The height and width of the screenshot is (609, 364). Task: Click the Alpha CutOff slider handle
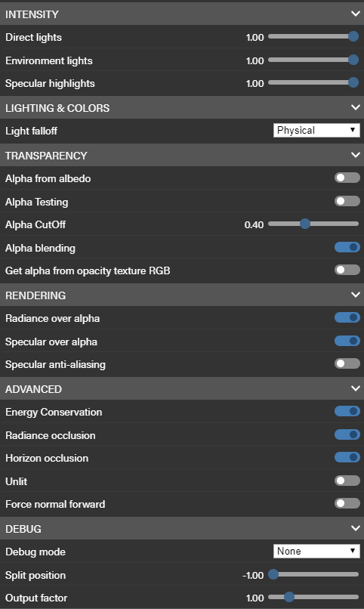click(x=305, y=224)
